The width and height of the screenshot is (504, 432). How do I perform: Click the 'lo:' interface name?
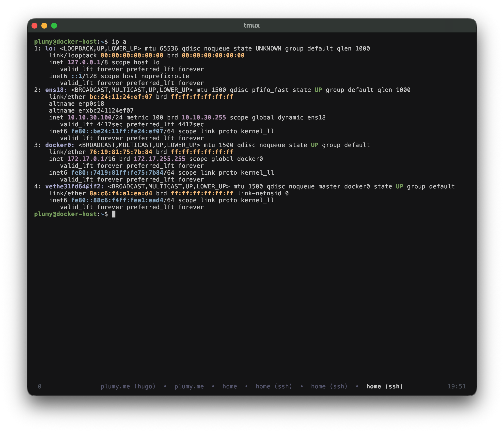(x=51, y=49)
